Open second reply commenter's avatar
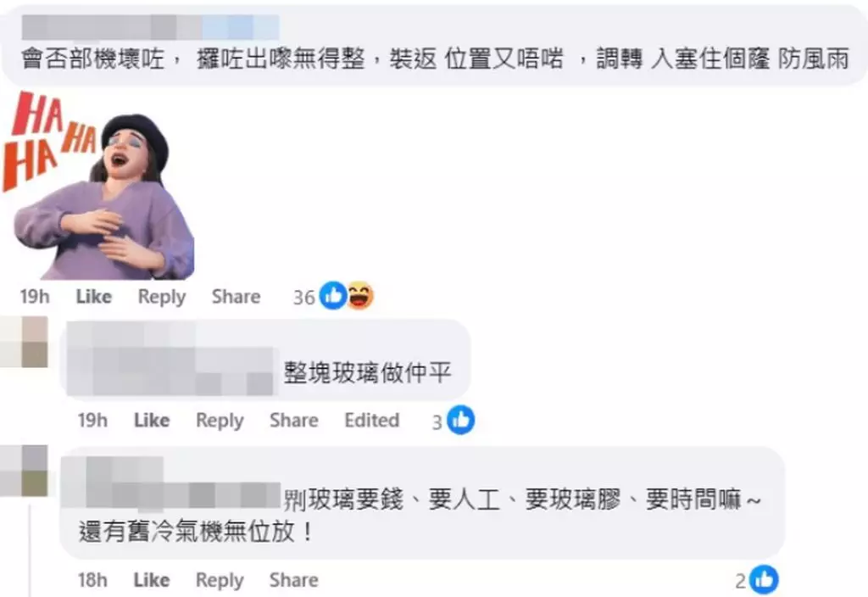Screen dimensions: 868x597 pos(25,471)
